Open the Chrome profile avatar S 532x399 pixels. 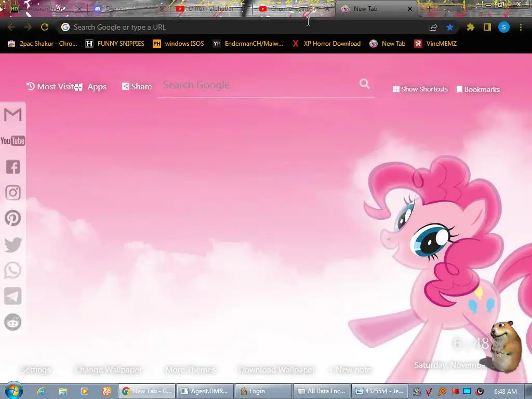[504, 27]
